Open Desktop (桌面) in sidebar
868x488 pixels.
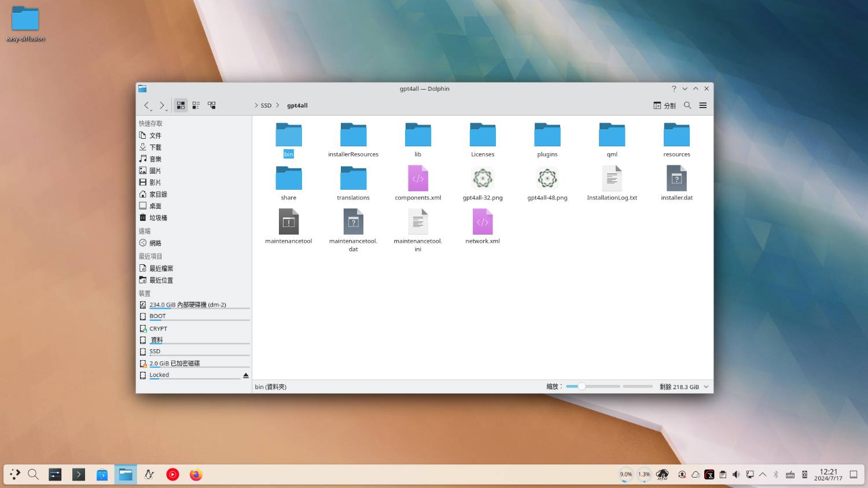coord(194,206)
